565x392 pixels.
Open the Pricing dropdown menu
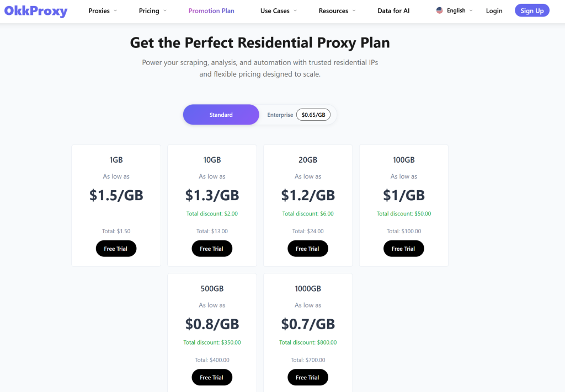click(152, 10)
